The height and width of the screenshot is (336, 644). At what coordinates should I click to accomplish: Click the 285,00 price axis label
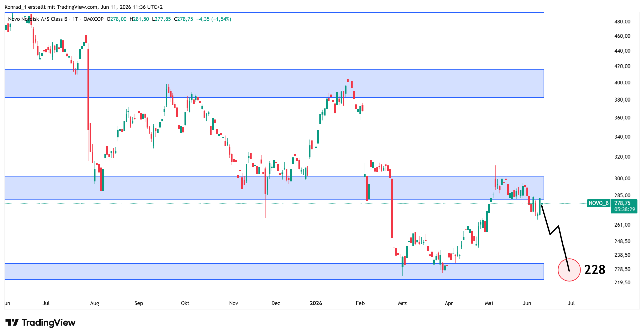(622, 195)
